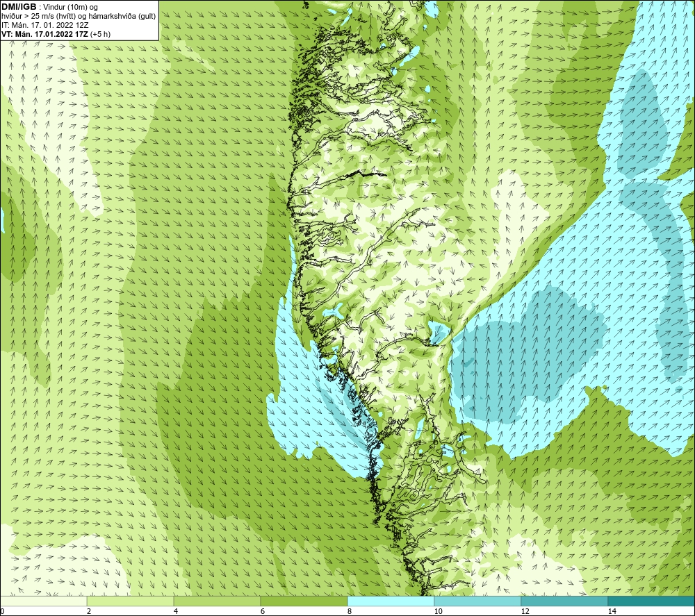Select the 8–10 m/s light cyan swatch

[x=391, y=601]
